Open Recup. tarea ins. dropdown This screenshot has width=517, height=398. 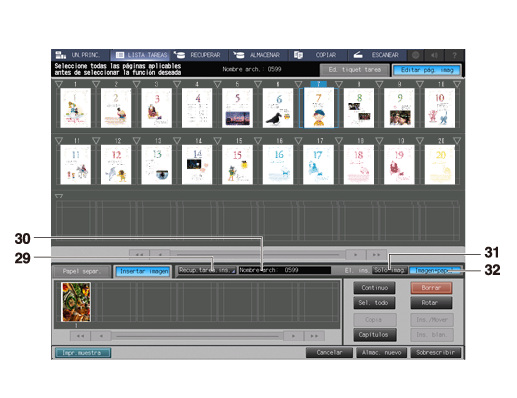pos(207,270)
